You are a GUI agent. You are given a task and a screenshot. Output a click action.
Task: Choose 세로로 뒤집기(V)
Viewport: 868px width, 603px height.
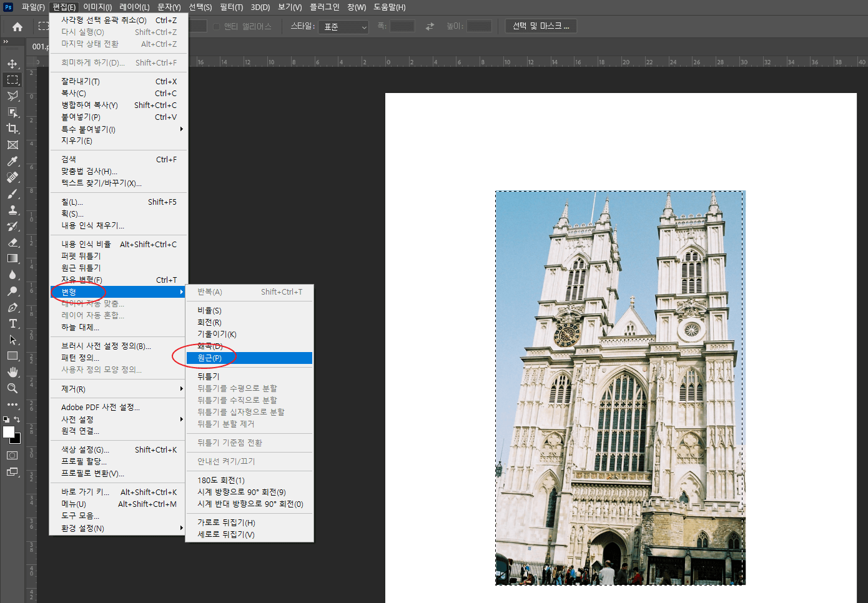coord(250,534)
